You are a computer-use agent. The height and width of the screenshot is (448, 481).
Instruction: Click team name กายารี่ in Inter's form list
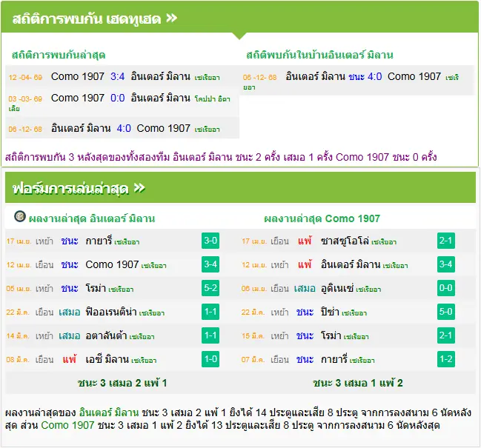tap(99, 241)
